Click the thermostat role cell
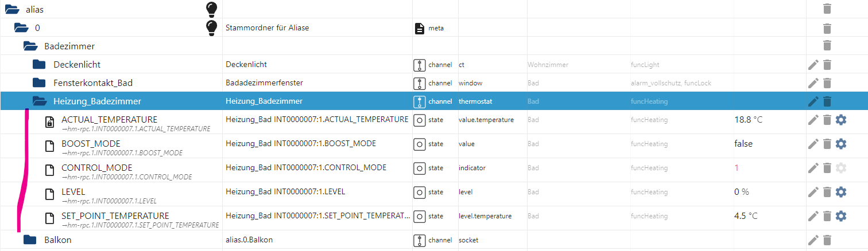 click(x=475, y=101)
